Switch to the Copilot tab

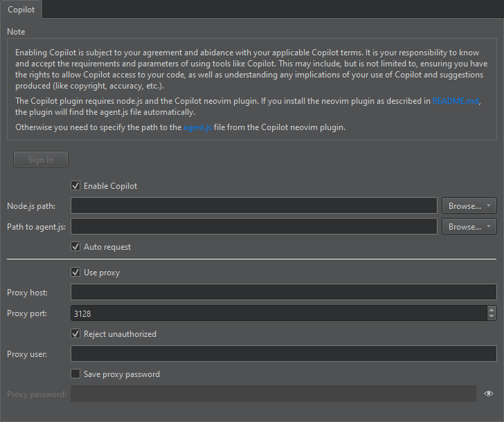(x=21, y=10)
